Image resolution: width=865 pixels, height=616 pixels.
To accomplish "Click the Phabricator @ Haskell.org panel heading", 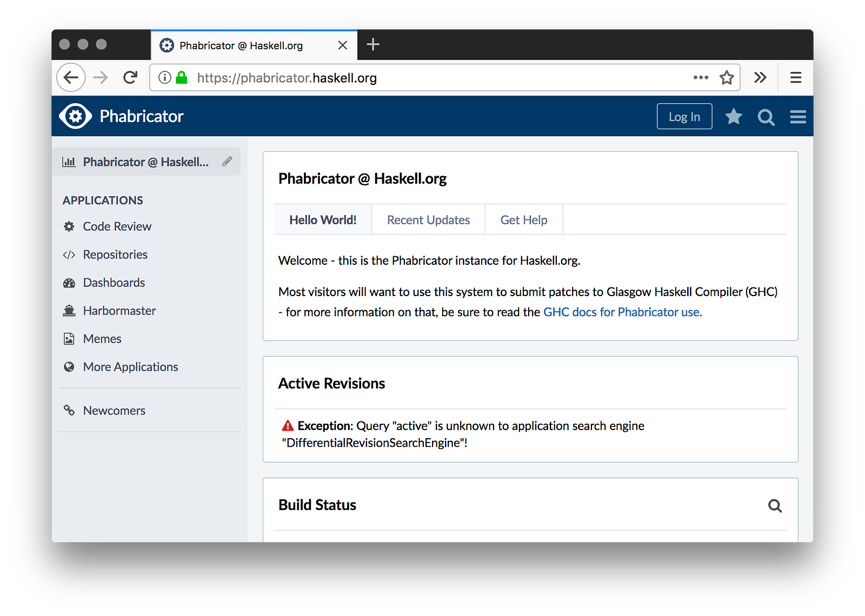I will 362,178.
